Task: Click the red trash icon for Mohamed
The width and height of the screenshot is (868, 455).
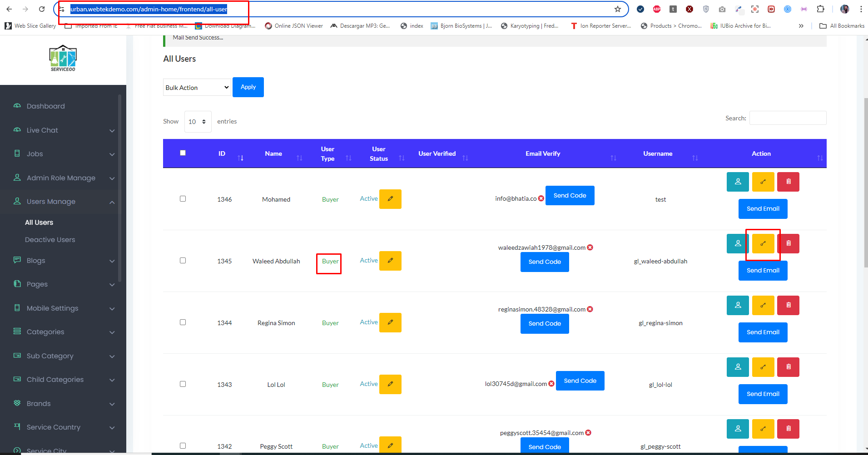Action: point(788,182)
